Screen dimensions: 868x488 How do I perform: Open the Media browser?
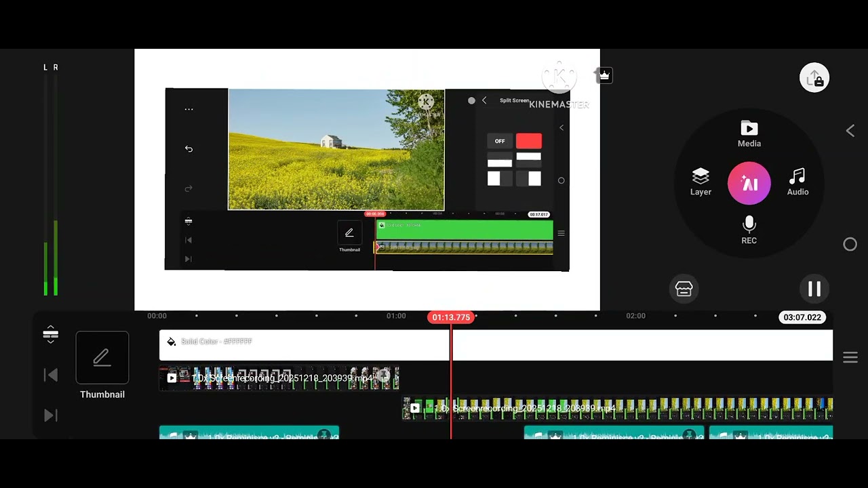coord(749,134)
